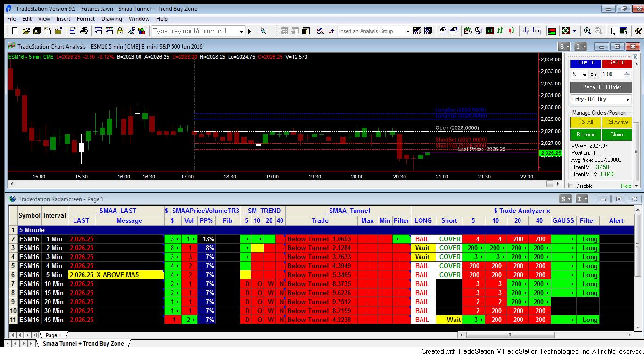Switch to the Page 1 tab
644x355 pixels.
[53, 335]
